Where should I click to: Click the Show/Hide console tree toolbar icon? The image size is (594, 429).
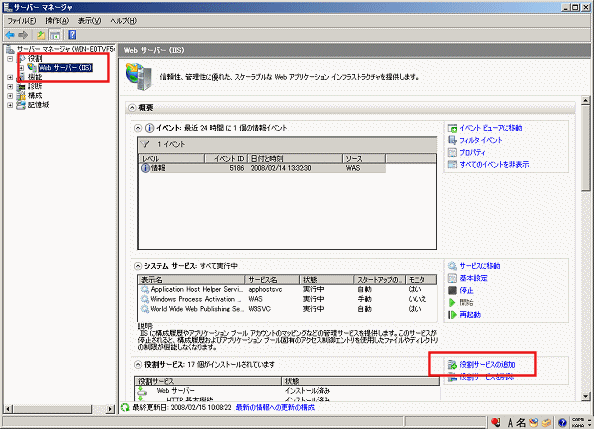[55, 35]
